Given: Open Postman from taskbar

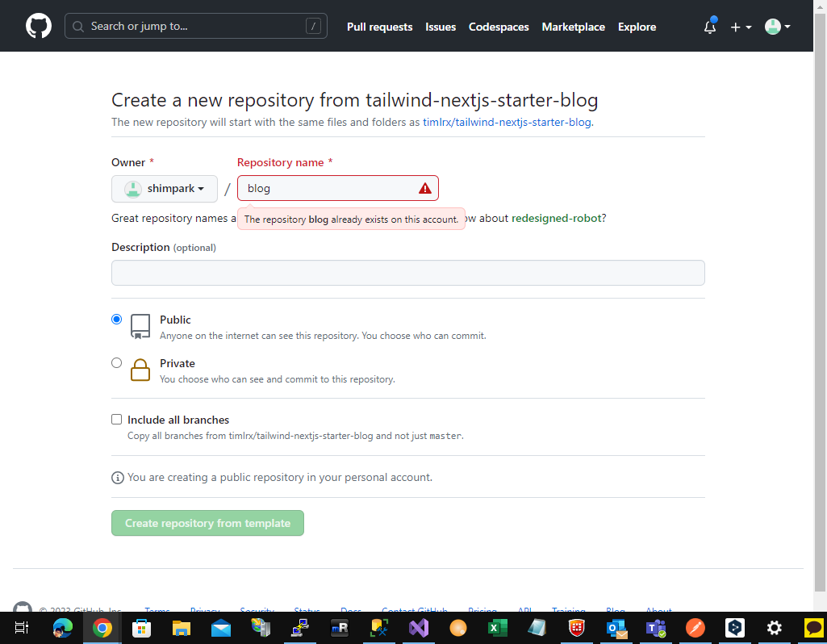Looking at the screenshot, I should tap(695, 628).
